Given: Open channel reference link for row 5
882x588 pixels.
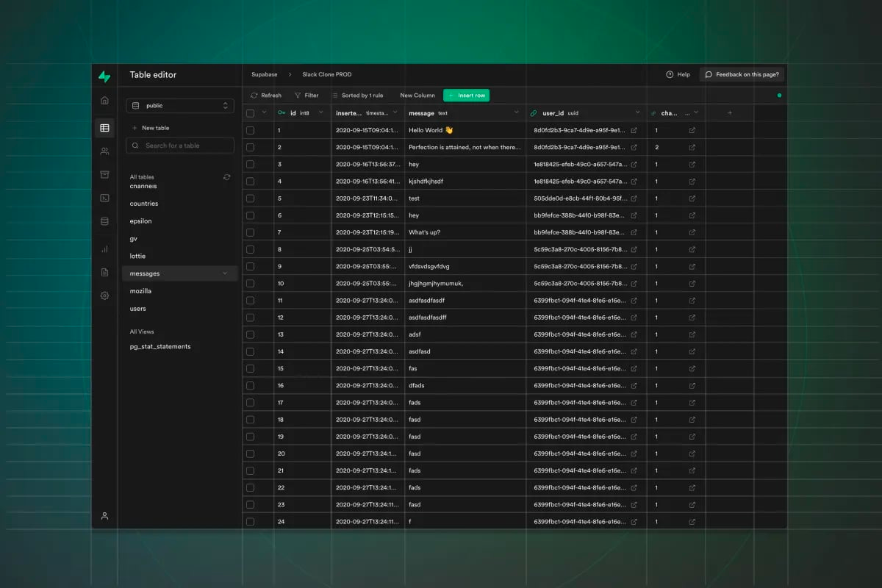Looking at the screenshot, I should [692, 198].
